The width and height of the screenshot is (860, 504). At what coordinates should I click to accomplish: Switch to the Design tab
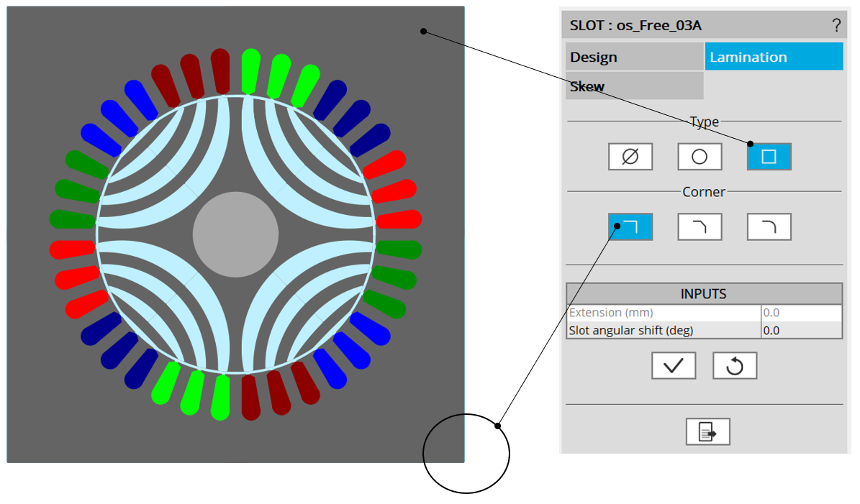(634, 57)
